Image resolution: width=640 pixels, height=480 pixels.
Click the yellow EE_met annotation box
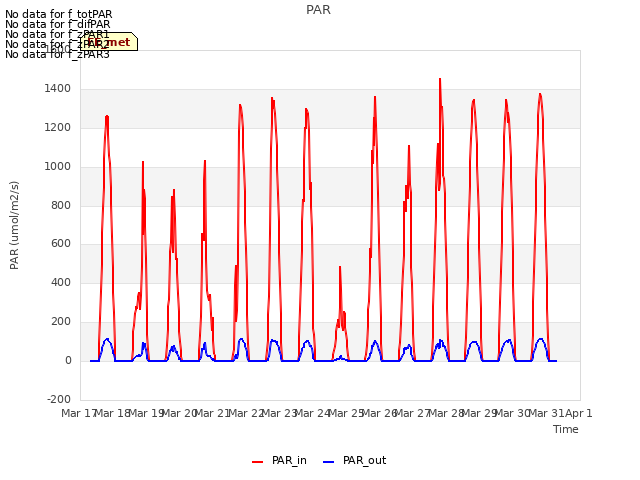pyautogui.click(x=109, y=42)
